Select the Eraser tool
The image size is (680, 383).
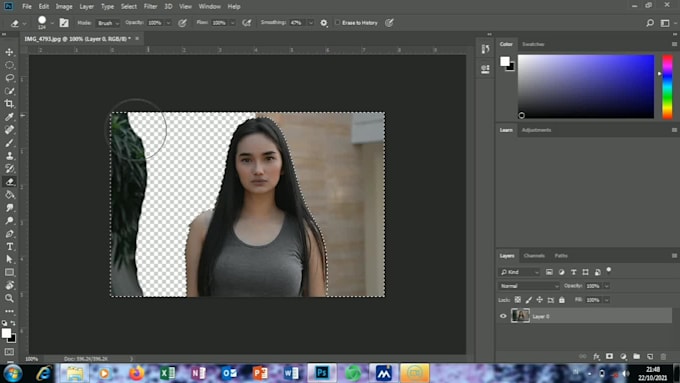[9, 182]
